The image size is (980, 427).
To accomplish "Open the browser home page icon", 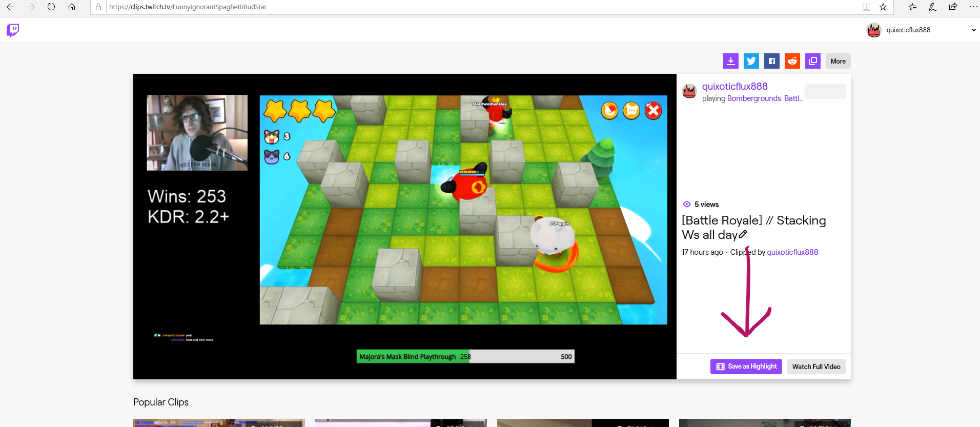I will click(72, 7).
